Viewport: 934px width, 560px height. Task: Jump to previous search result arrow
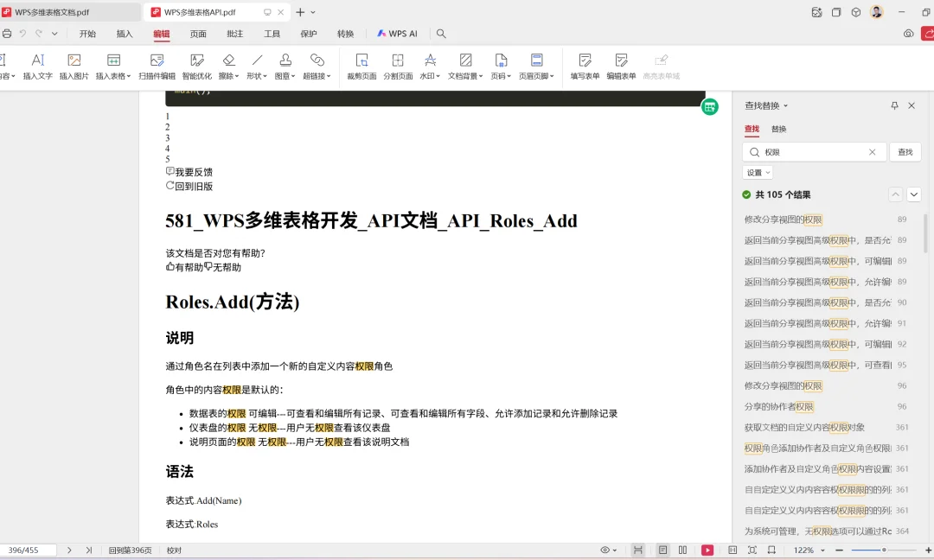coord(895,194)
